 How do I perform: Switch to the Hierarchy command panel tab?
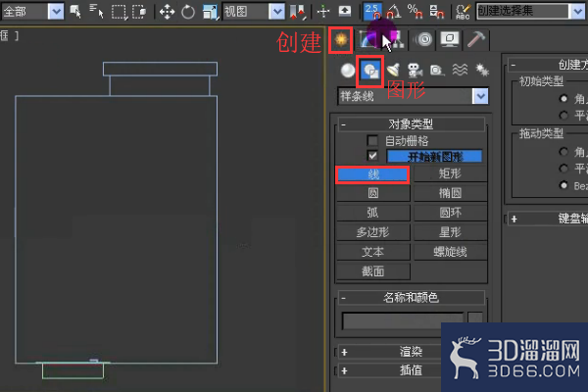click(396, 39)
